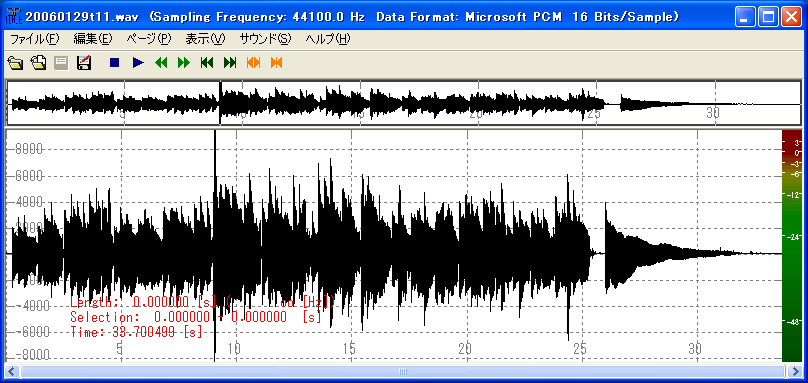This screenshot has height=383, width=808.
Task: Open the 表示(V) menu
Action: click(x=206, y=39)
